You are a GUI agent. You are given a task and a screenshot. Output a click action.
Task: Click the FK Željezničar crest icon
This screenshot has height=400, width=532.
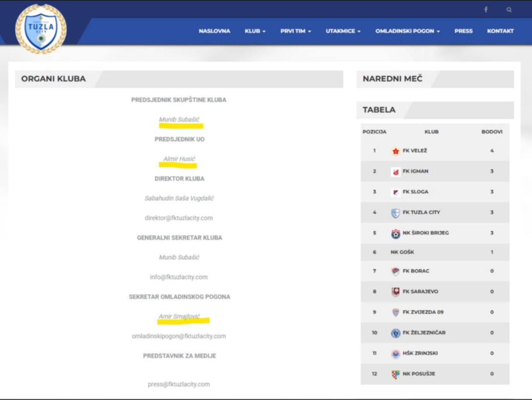tap(395, 333)
